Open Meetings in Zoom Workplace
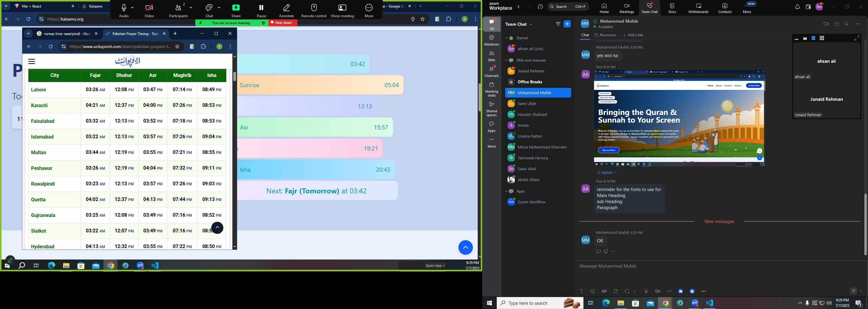The image size is (868, 309). pos(626,8)
